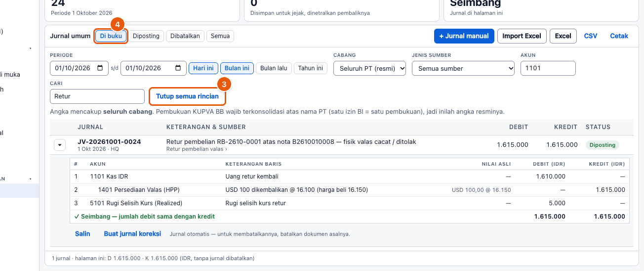This screenshot has width=644, height=271.
Task: Click the Akun input containing 1101
Action: pyautogui.click(x=548, y=68)
